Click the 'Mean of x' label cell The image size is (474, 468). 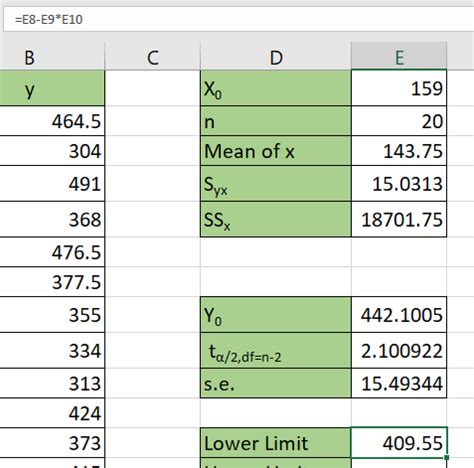276,151
